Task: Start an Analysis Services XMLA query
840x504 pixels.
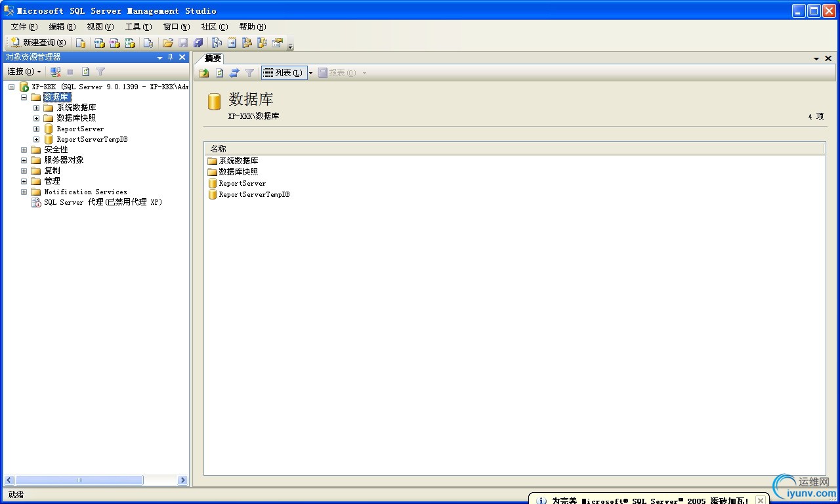Action: tap(130, 43)
